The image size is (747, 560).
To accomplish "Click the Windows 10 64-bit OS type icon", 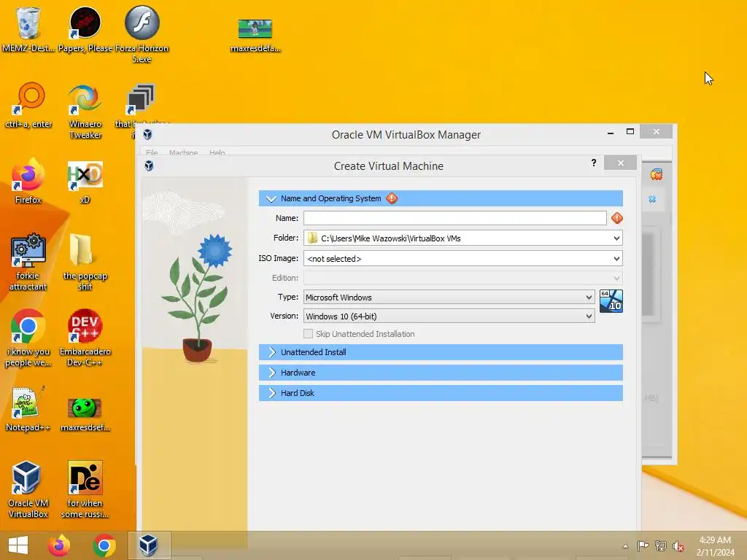I will [x=611, y=301].
